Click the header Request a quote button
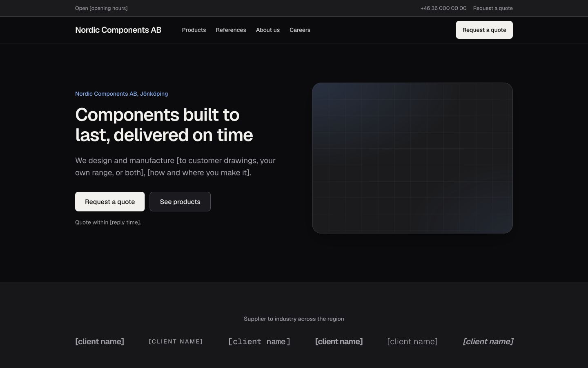The width and height of the screenshot is (588, 368). click(x=484, y=30)
